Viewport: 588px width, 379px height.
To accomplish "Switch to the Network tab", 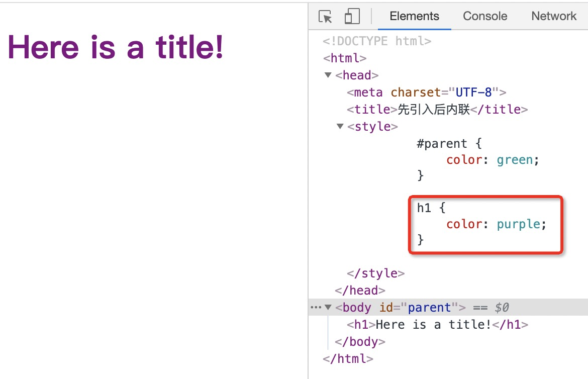I will (554, 16).
